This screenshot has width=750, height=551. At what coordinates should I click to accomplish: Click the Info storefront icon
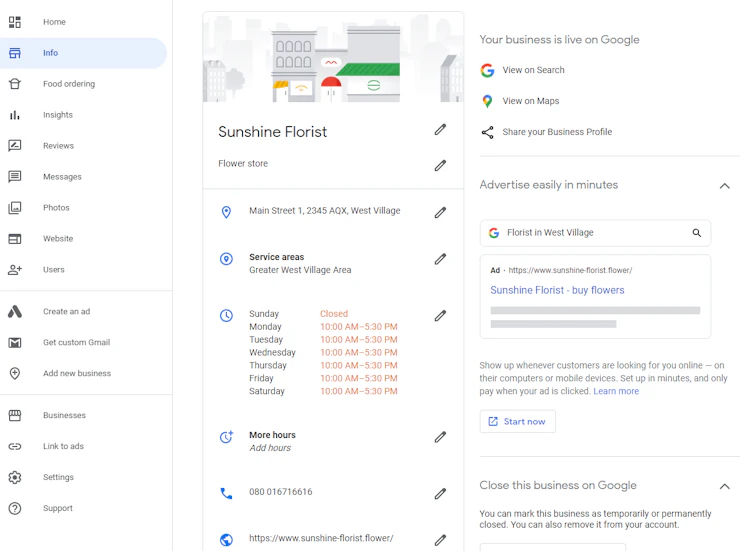[x=15, y=53]
